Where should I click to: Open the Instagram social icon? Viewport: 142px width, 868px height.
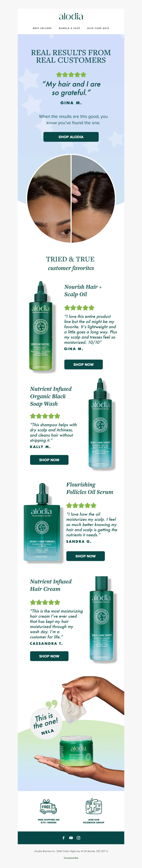pyautogui.click(x=78, y=837)
